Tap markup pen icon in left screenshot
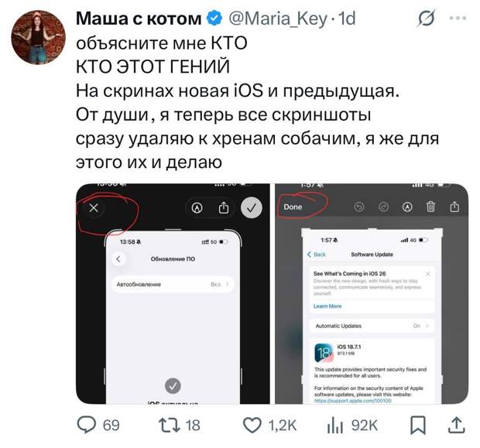 pos(197,208)
